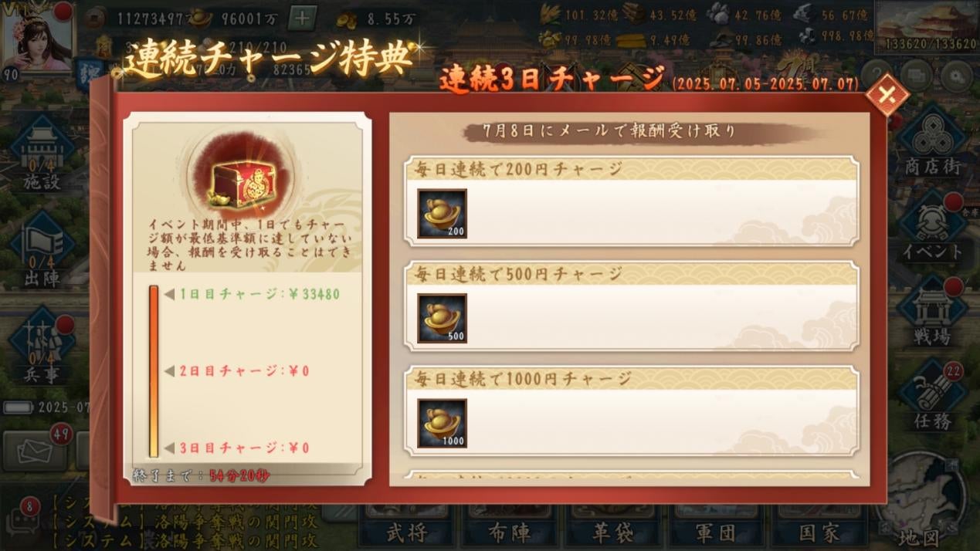Click the green plus button to add gold
The image size is (980, 551).
pyautogui.click(x=302, y=16)
